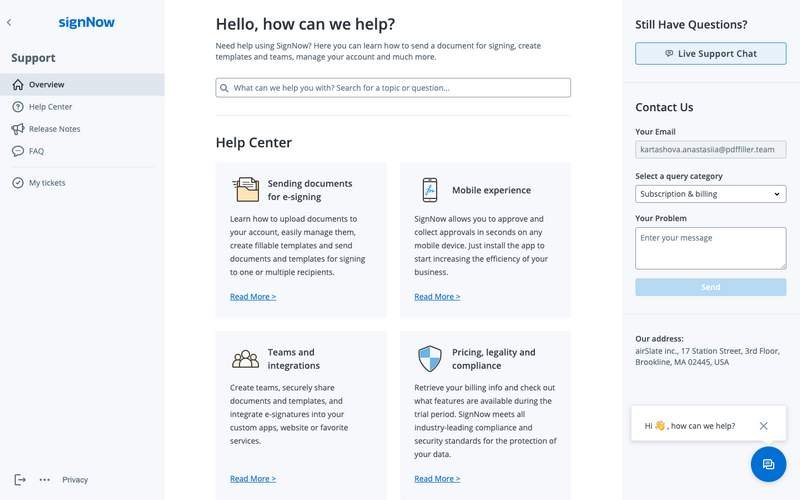Screen dimensions: 800x500
Task: Open FAQ from the sidebar
Action: coord(36,151)
